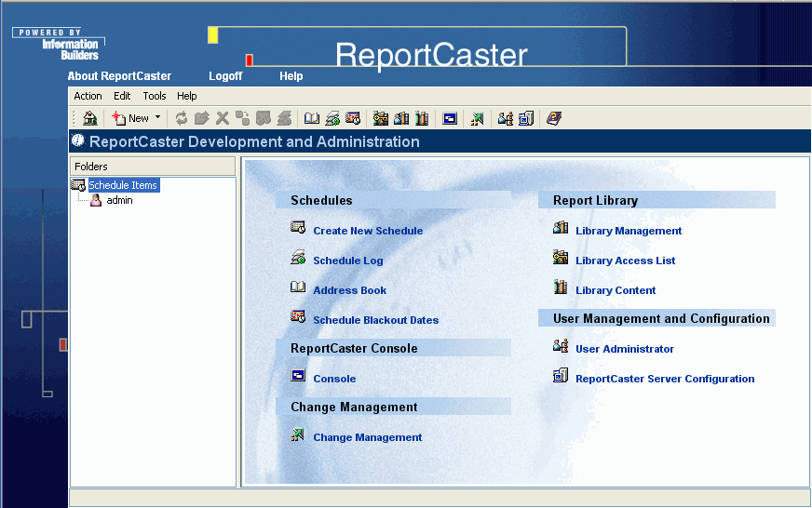Click the clock icon in the title bar

coord(78,140)
